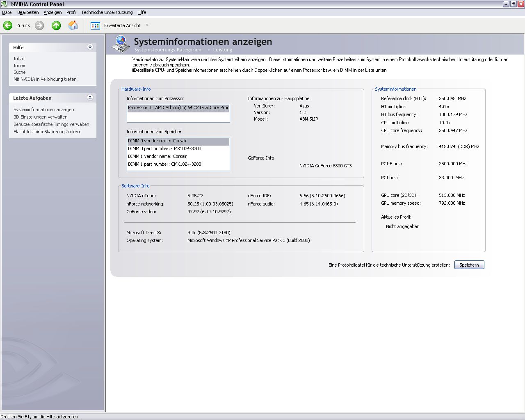Collapse the Hilfe panel
This screenshot has width=525, height=420.
point(90,47)
